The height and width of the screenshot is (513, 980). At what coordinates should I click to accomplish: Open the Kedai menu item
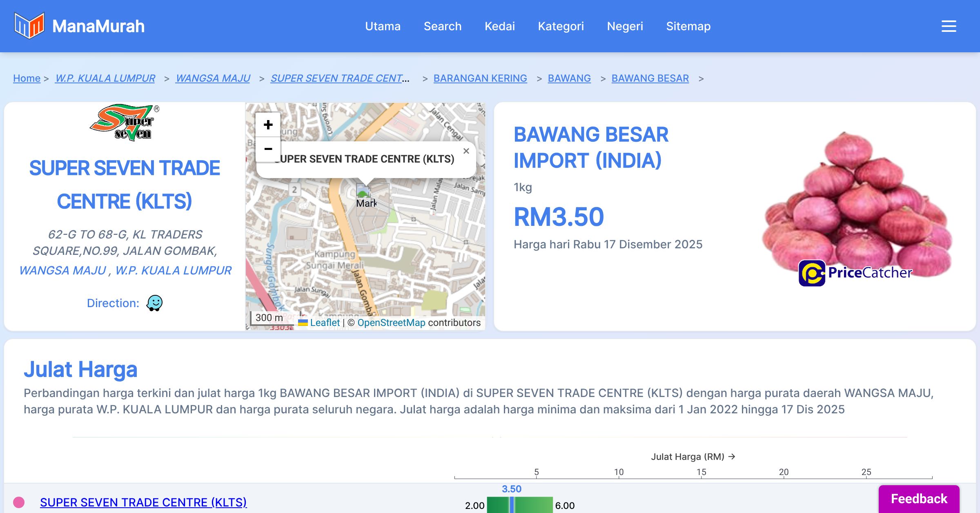[499, 26]
